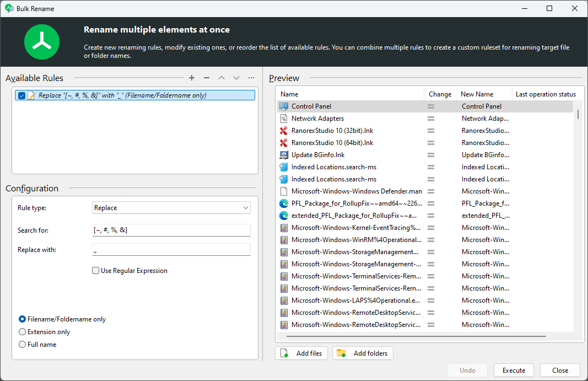The height and width of the screenshot is (381, 588).
Task: Open extra rule options via the ellipsis icon
Action: pyautogui.click(x=251, y=78)
